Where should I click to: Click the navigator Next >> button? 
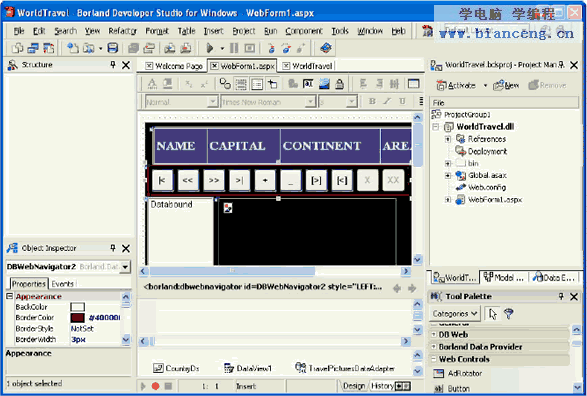pyautogui.click(x=214, y=180)
